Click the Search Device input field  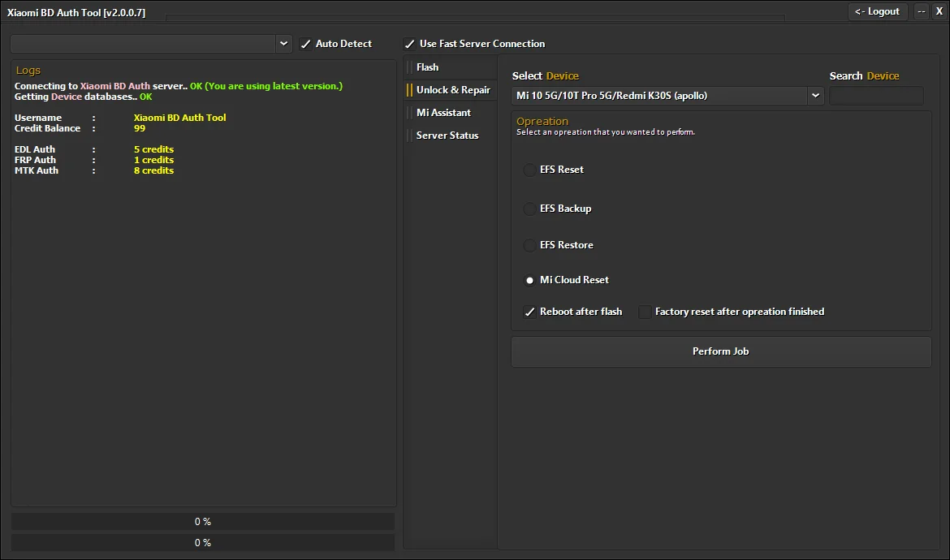click(x=876, y=96)
